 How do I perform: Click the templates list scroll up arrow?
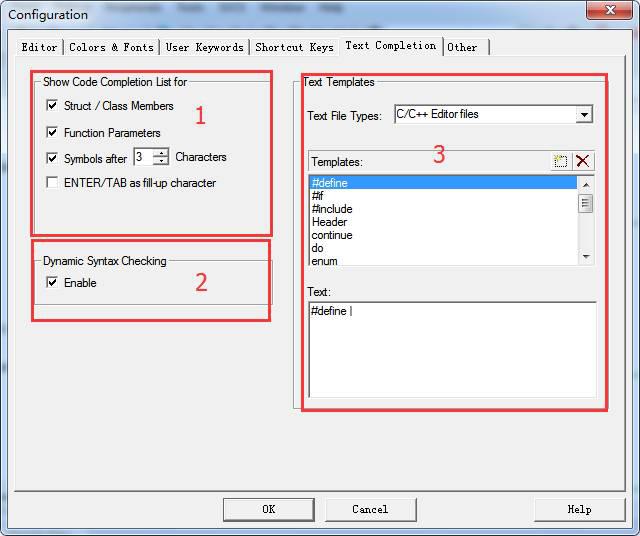click(x=586, y=185)
